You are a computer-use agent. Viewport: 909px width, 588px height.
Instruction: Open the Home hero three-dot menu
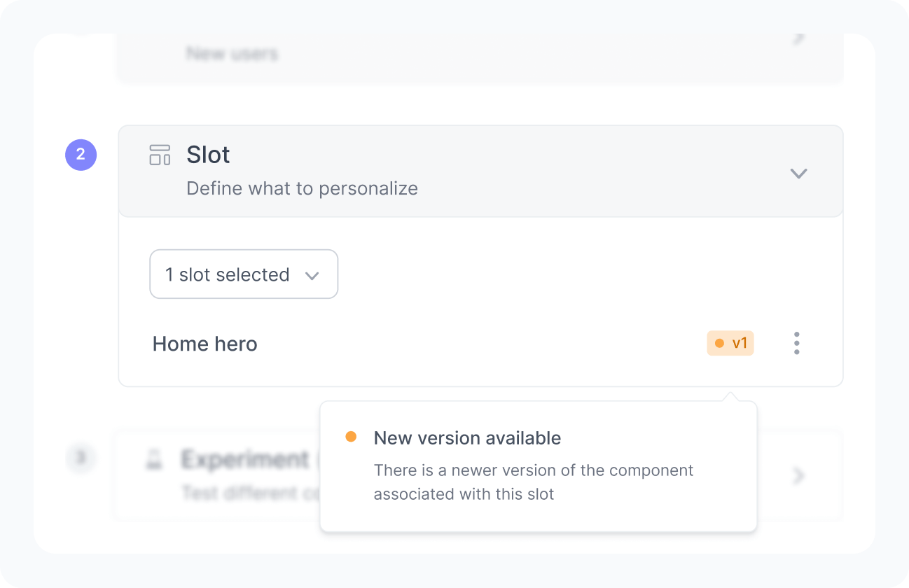coord(796,344)
